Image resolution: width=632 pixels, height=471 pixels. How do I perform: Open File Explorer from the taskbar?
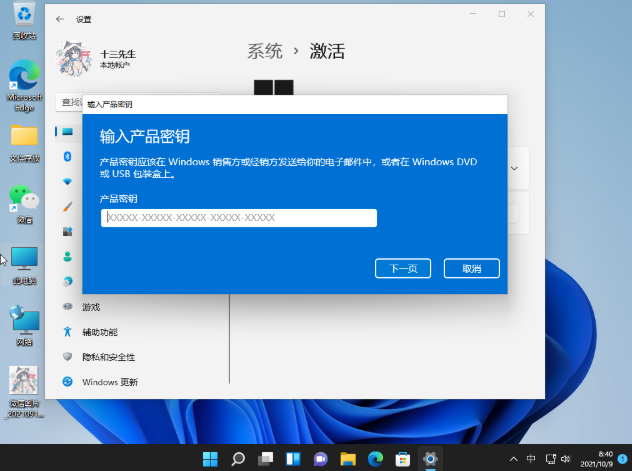[348, 459]
